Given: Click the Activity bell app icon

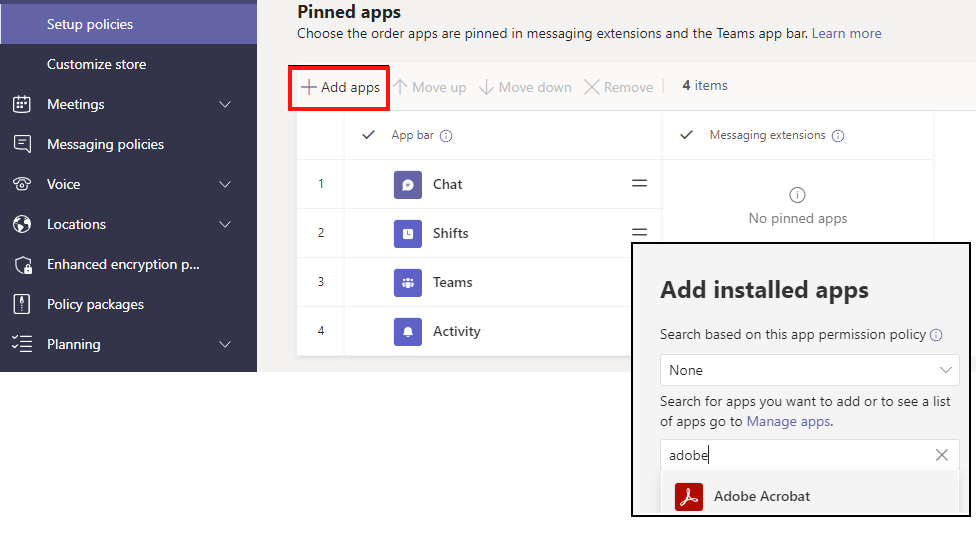Looking at the screenshot, I should [x=408, y=332].
